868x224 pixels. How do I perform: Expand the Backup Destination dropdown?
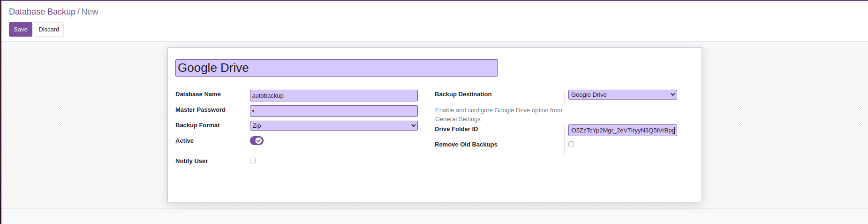(622, 95)
